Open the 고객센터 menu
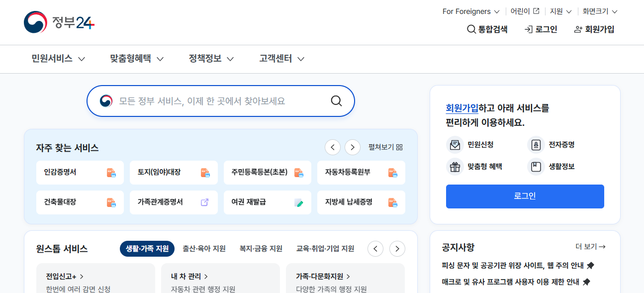The height and width of the screenshot is (293, 644). click(280, 59)
